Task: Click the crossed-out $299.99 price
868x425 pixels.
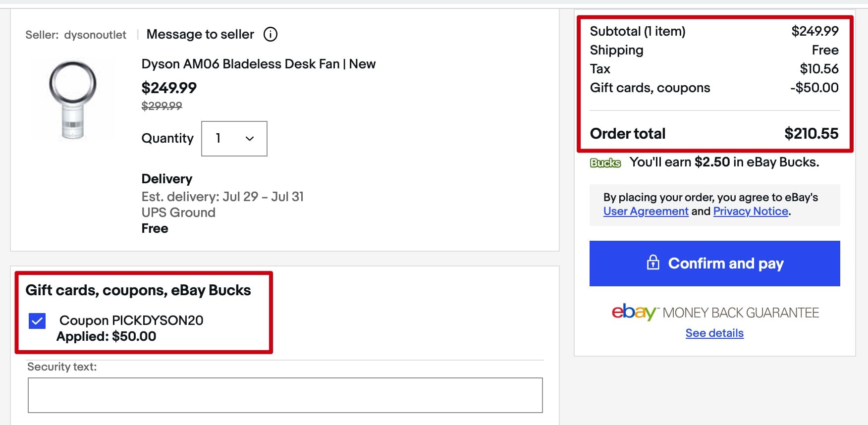Action: tap(162, 106)
